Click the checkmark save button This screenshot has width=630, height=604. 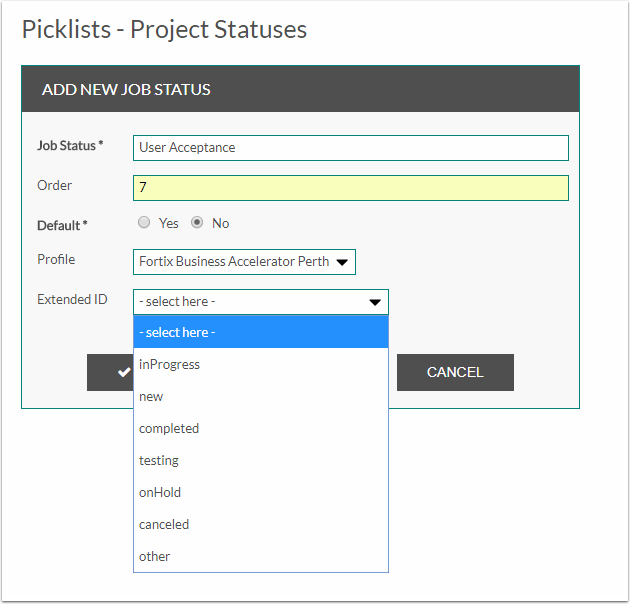coord(110,372)
